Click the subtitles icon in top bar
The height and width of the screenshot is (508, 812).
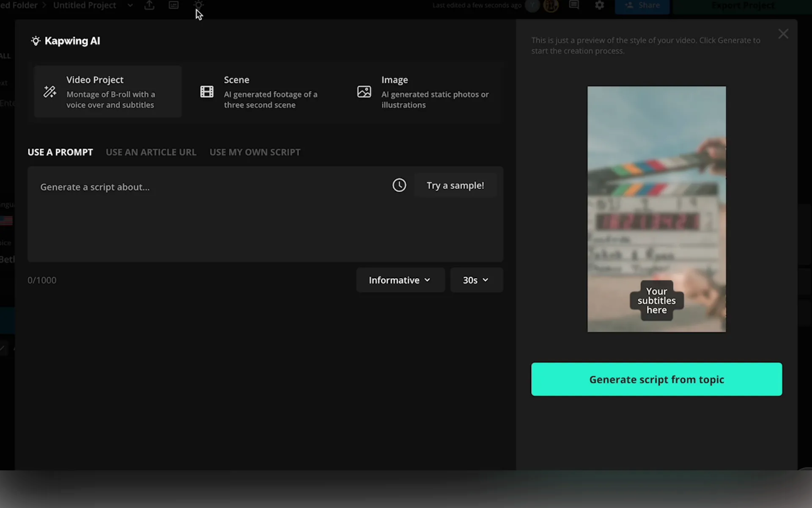[173, 6]
